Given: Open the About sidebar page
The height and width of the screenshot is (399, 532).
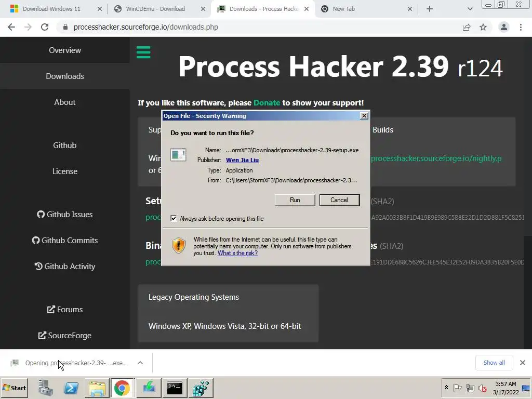Looking at the screenshot, I should click(65, 102).
